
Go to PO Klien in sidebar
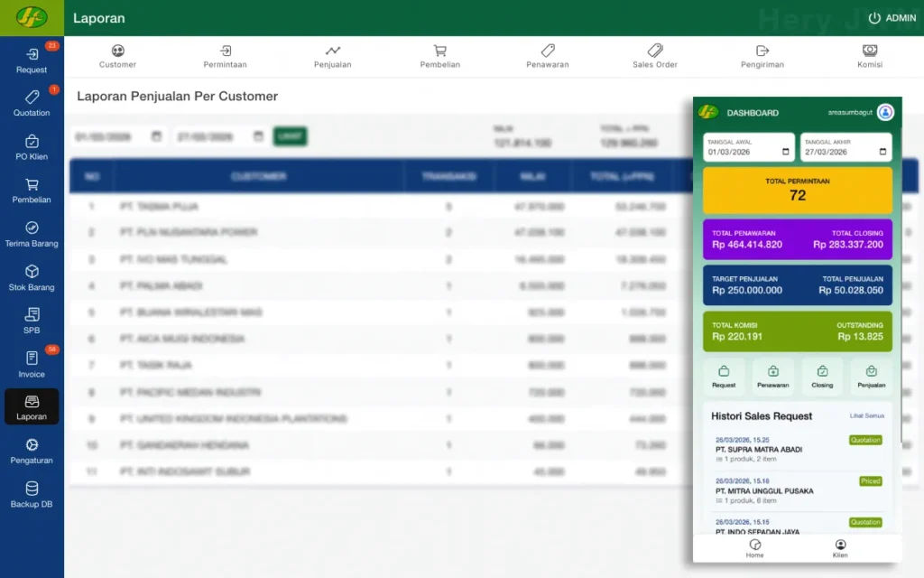(32, 147)
